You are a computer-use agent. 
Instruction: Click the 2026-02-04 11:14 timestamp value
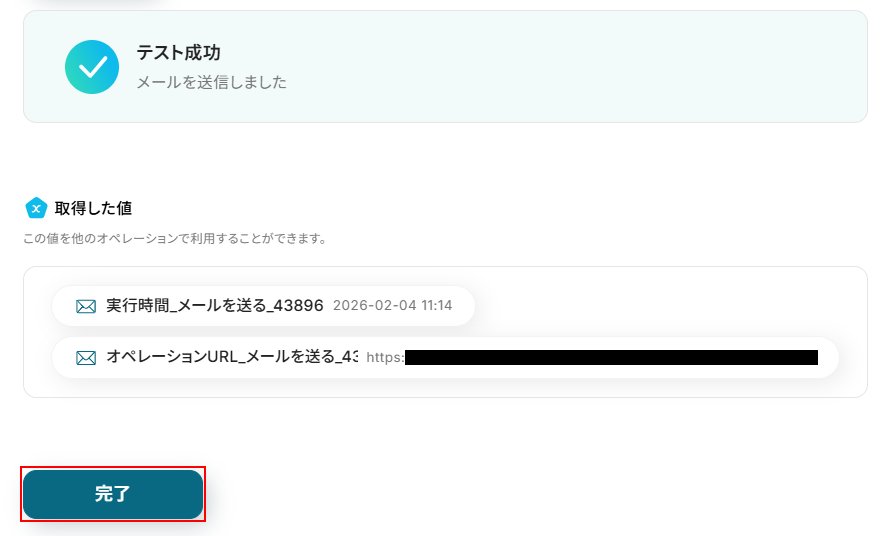pyautogui.click(x=393, y=306)
